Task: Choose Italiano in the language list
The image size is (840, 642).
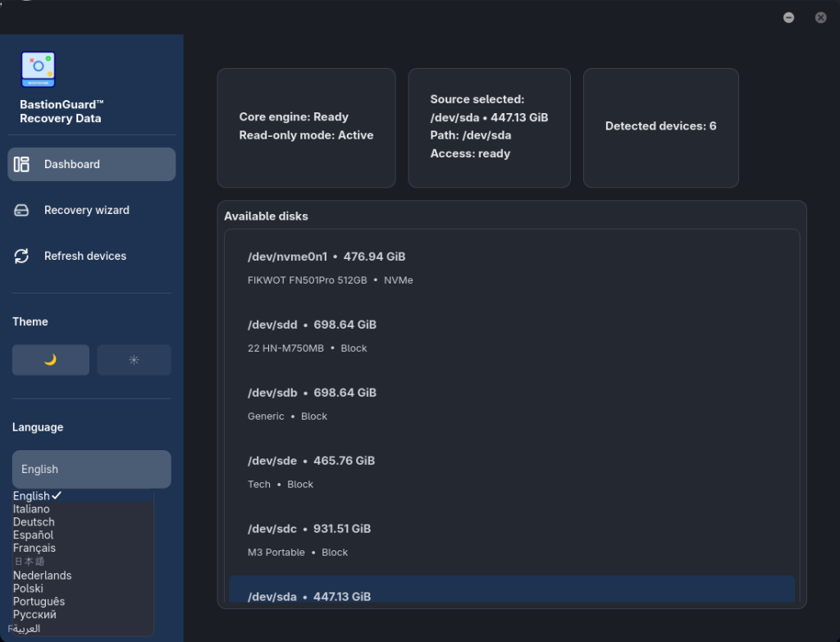Action: pyautogui.click(x=83, y=508)
